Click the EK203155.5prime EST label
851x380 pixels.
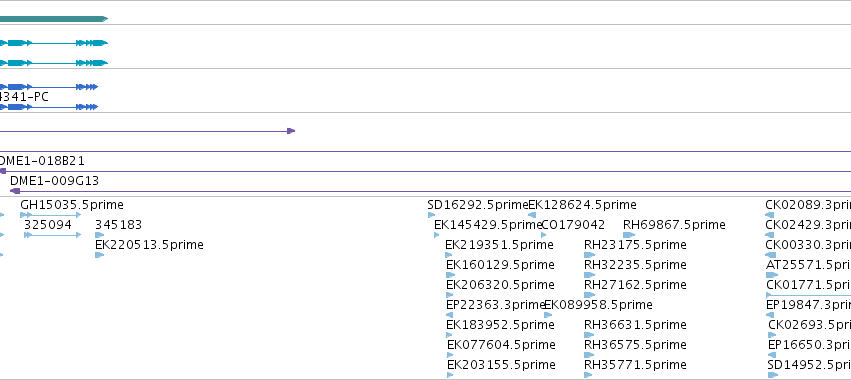tap(501, 364)
